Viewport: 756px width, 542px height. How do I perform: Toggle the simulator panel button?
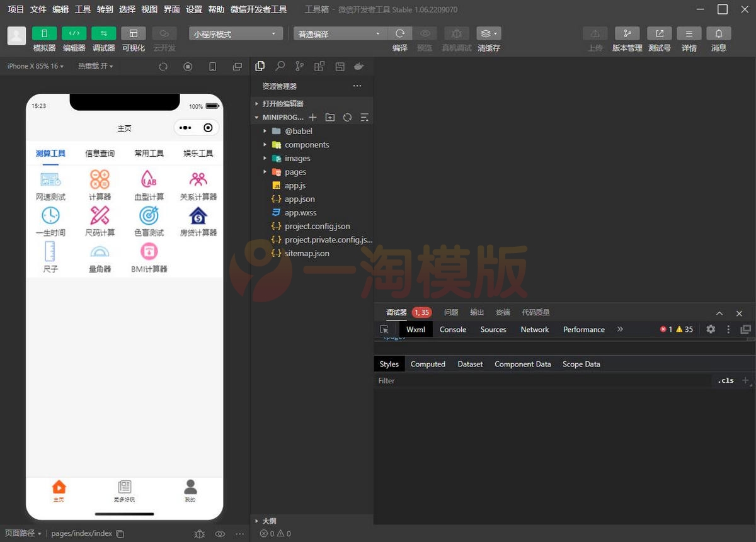click(44, 33)
